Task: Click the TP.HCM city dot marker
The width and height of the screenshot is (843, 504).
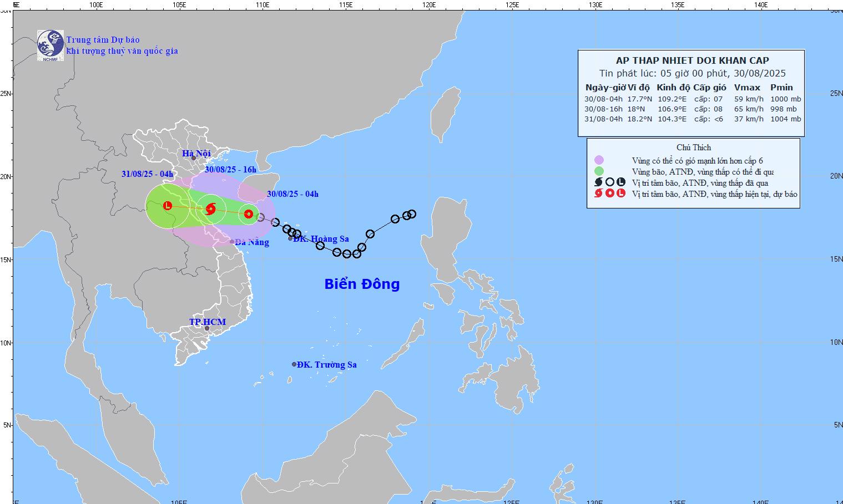Action: coord(207,328)
